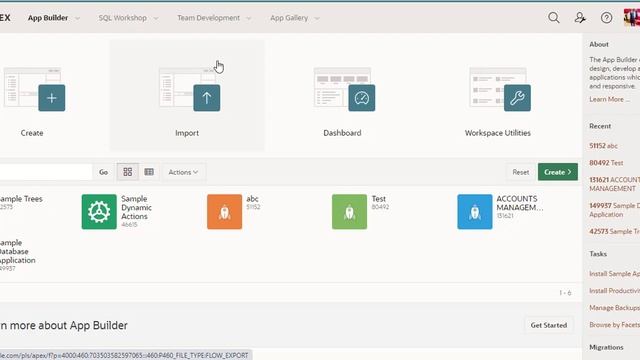Open the administration user-key icon

[x=580, y=18]
